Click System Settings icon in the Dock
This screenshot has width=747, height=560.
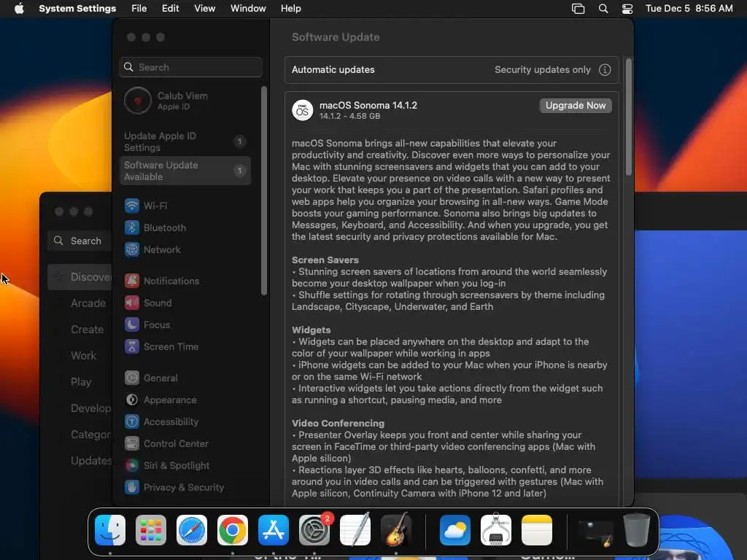tap(314, 530)
